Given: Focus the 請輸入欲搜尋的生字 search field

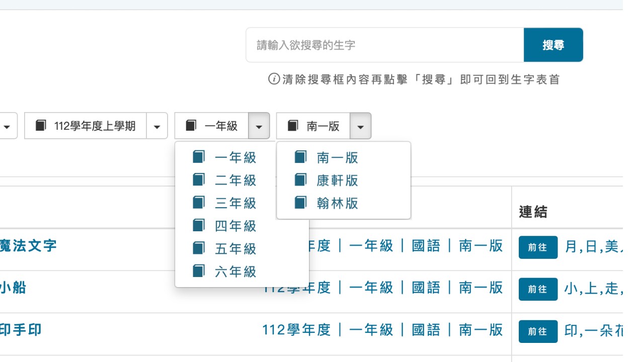Looking at the screenshot, I should point(385,45).
